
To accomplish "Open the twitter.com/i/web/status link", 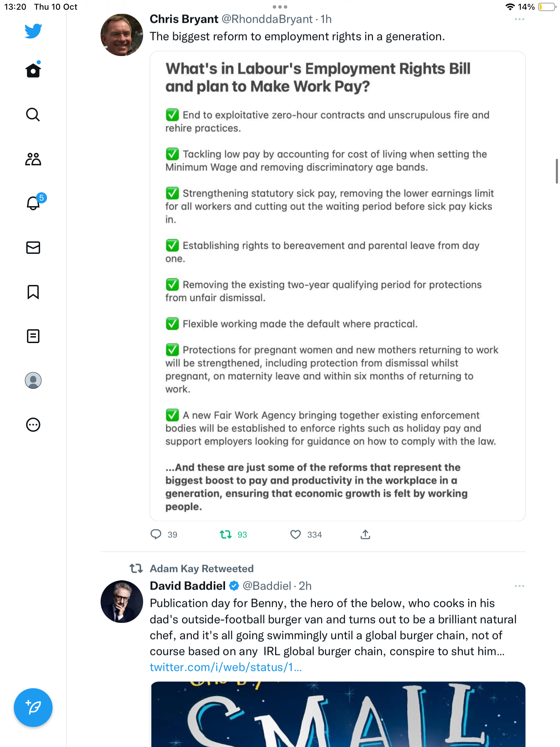I will [x=226, y=667].
